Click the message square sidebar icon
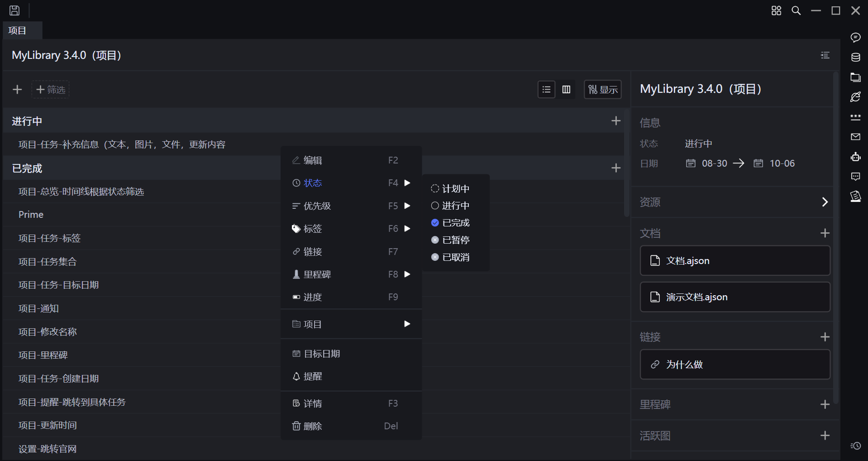The height and width of the screenshot is (461, 868). click(x=855, y=177)
